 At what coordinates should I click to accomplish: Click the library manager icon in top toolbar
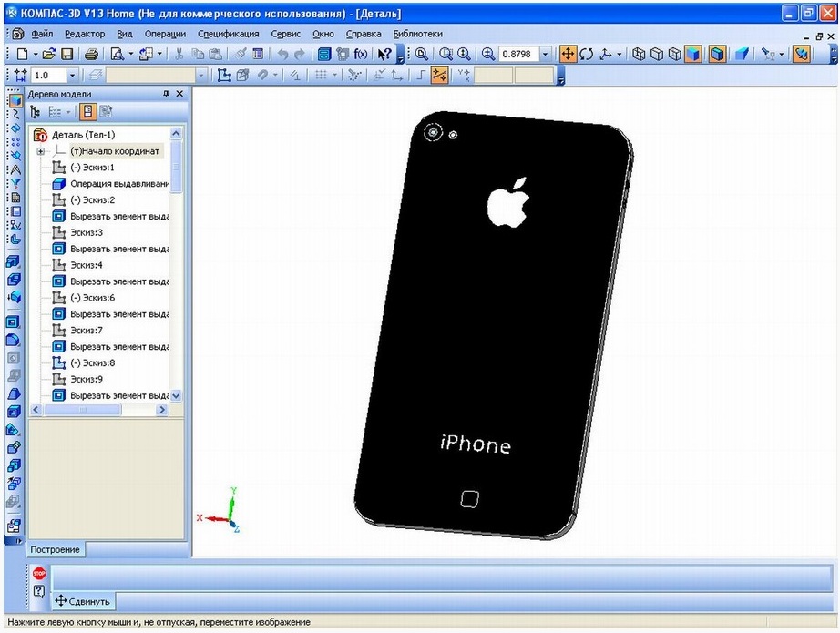tap(324, 54)
